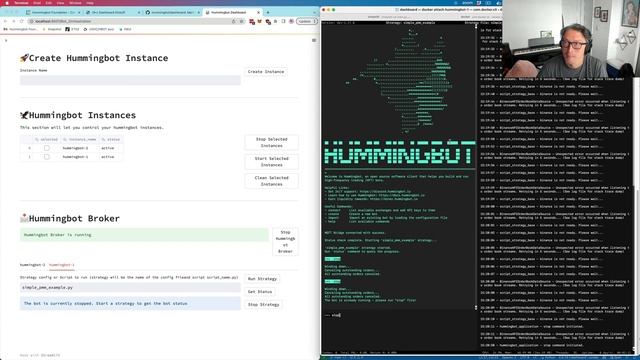Open the browser profile avatar icon

291,21
